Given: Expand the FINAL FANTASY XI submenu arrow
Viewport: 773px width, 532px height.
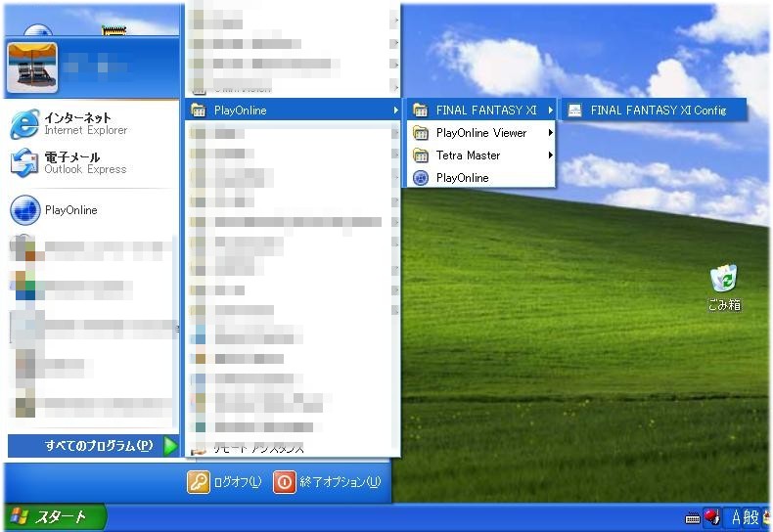Looking at the screenshot, I should pos(550,111).
